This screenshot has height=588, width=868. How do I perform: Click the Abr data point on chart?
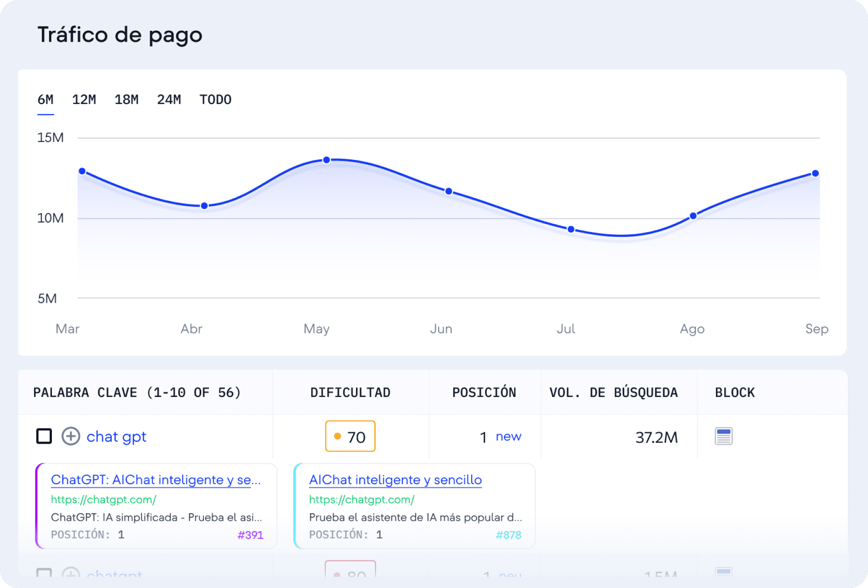(x=204, y=206)
